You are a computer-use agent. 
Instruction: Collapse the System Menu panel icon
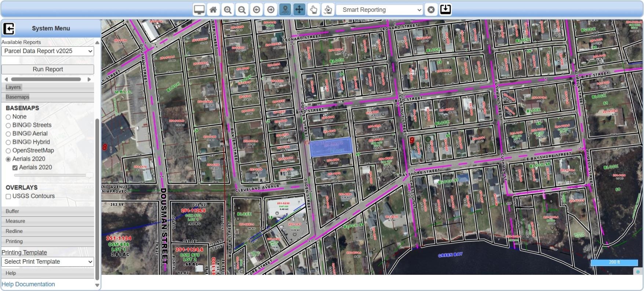[9, 28]
